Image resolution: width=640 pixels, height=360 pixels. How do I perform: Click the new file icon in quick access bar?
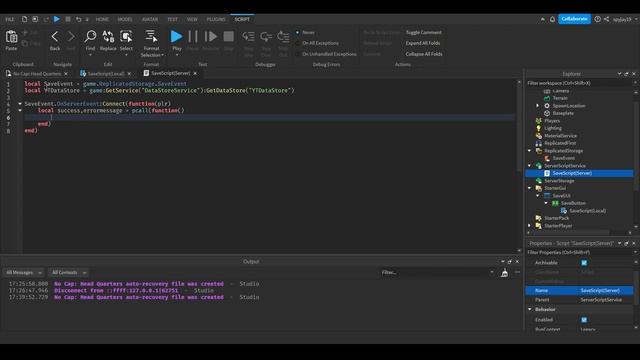24,19
